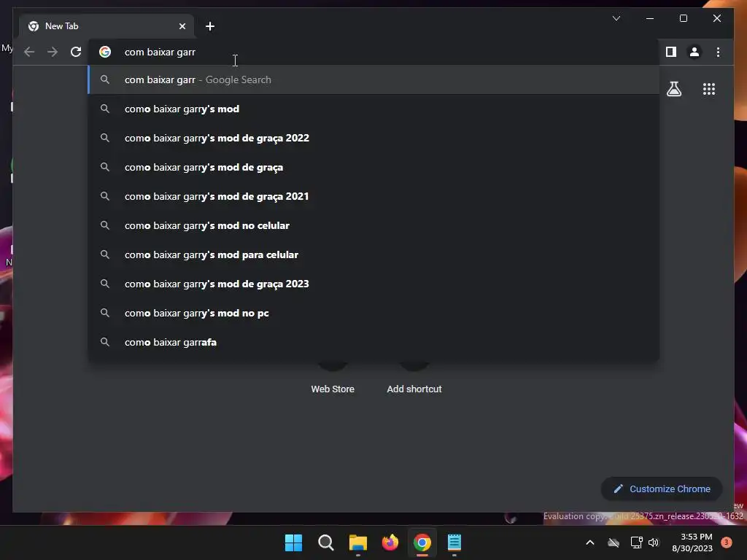Toggle the Chrome side panel icon

[x=671, y=52]
